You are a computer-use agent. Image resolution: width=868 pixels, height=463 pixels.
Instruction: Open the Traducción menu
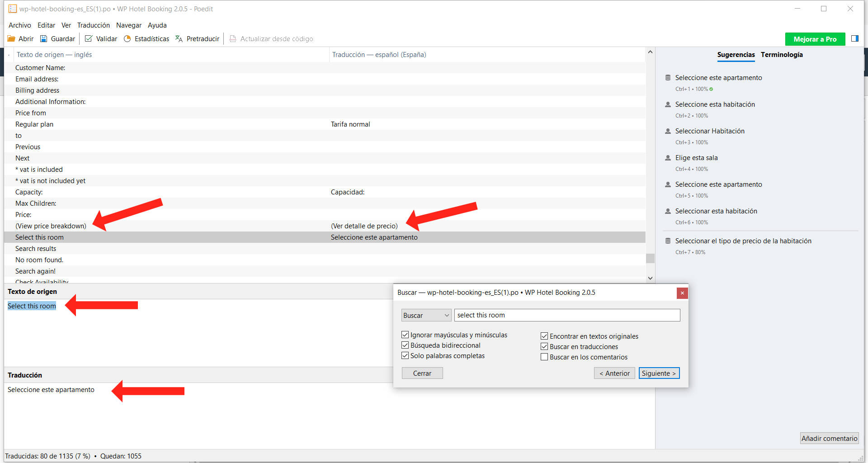pos(94,25)
